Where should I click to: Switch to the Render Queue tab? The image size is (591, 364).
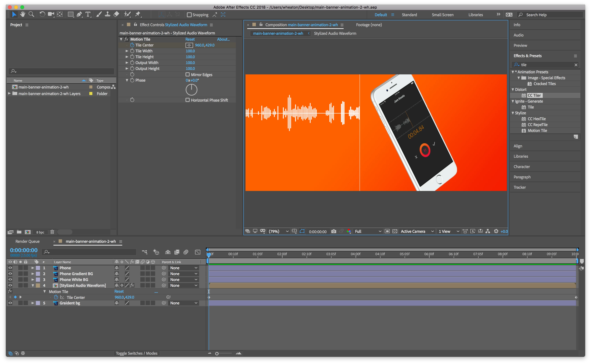coord(27,241)
